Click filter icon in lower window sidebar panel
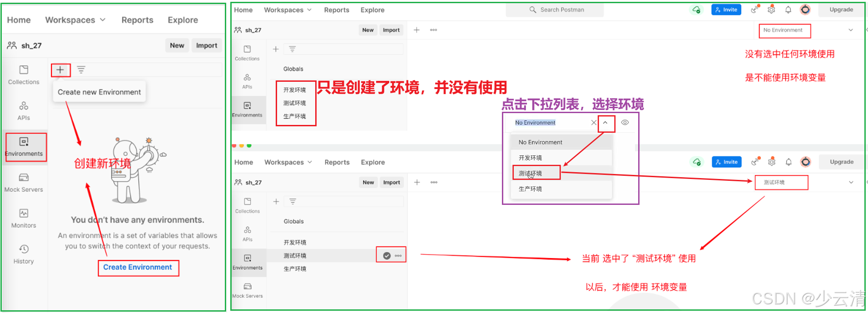This screenshot has height=313, width=868. click(293, 201)
